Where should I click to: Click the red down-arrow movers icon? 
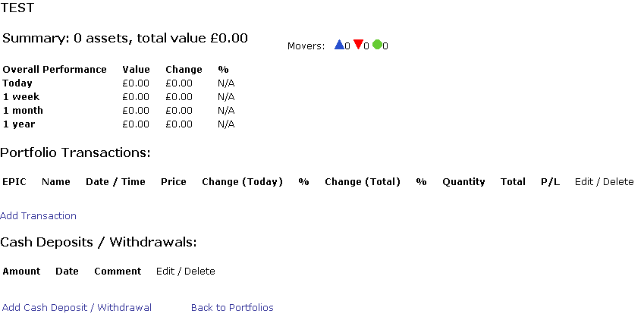coord(358,45)
